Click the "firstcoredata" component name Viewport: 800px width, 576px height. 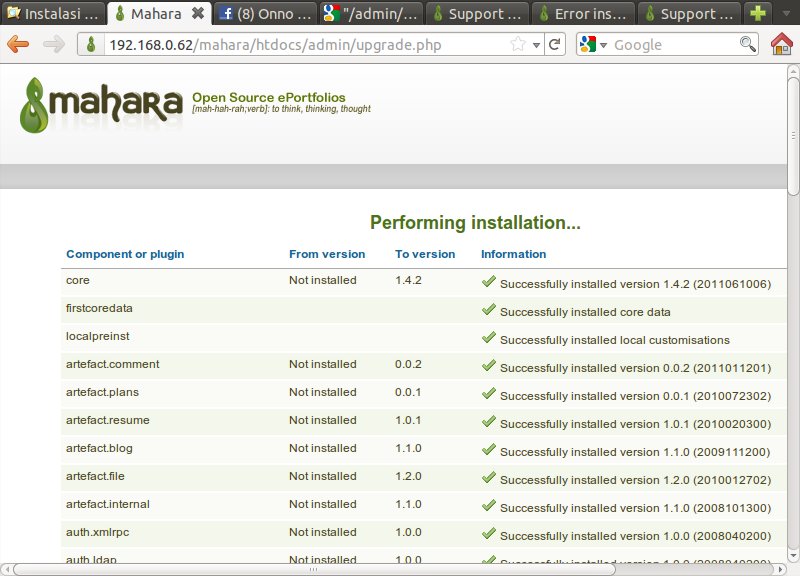coord(99,308)
